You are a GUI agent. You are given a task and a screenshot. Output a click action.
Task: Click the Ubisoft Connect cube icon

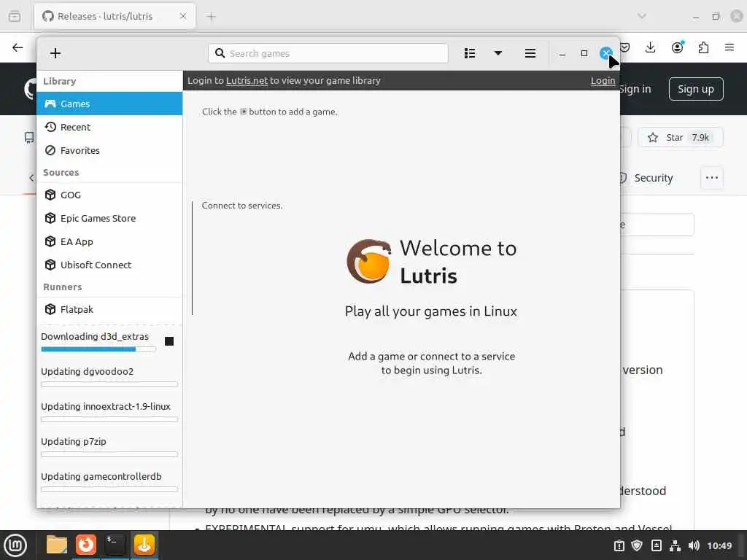(50, 265)
